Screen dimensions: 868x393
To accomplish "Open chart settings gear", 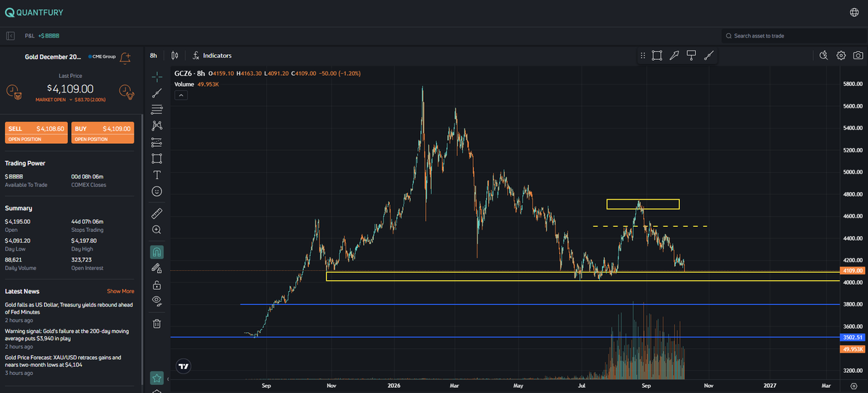I will click(x=841, y=55).
